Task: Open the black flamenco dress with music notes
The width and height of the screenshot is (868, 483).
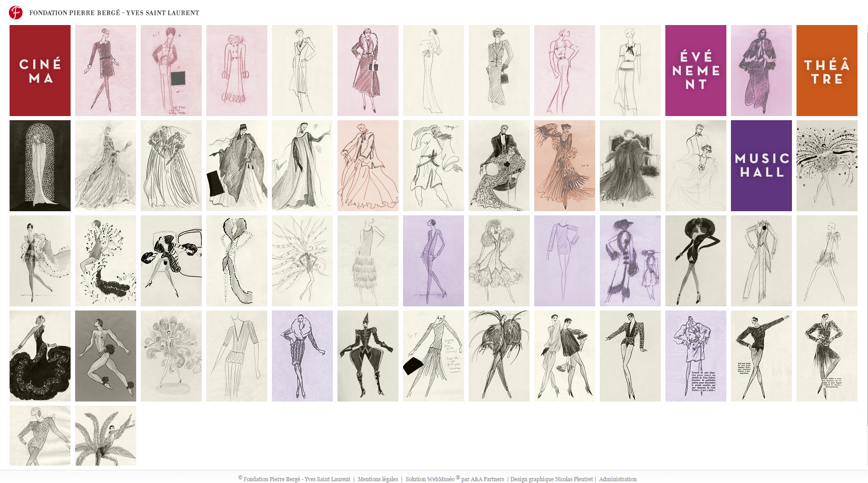Action: click(40, 356)
